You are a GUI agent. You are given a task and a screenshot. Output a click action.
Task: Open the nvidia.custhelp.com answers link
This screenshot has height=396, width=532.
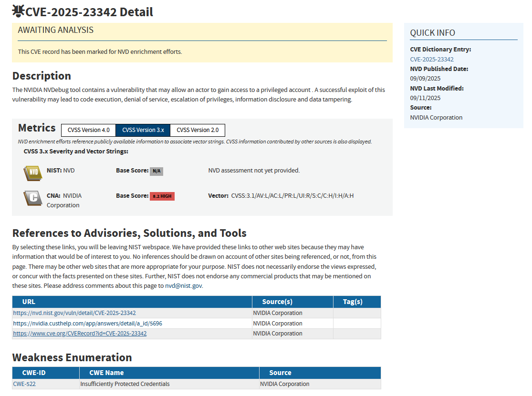click(x=87, y=324)
